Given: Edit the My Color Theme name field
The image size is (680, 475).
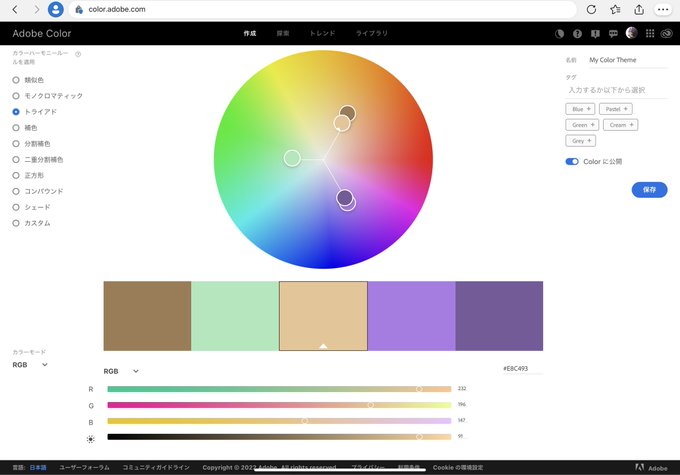Looking at the screenshot, I should pos(628,60).
